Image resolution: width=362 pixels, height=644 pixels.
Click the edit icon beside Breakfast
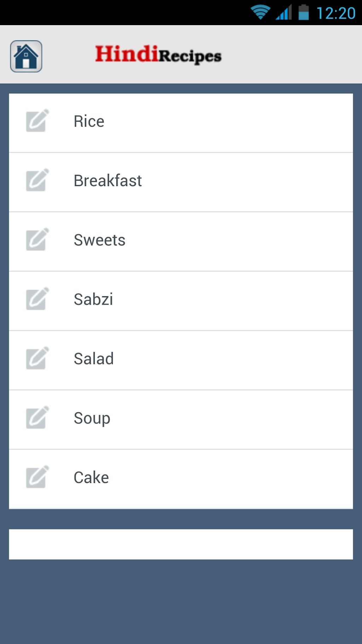coord(37,180)
